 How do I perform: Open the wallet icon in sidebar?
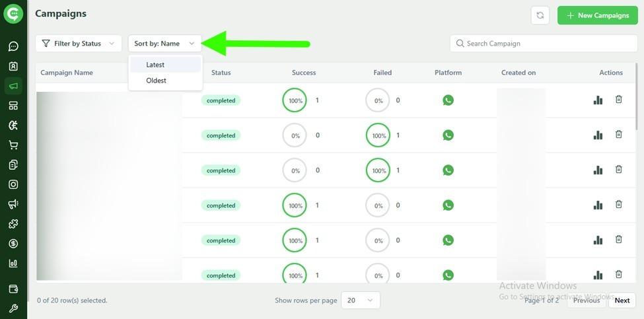(13, 289)
